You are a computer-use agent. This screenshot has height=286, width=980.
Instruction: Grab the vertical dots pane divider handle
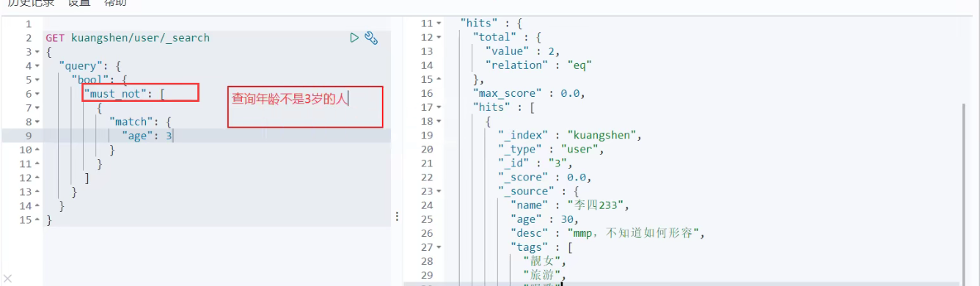click(397, 216)
